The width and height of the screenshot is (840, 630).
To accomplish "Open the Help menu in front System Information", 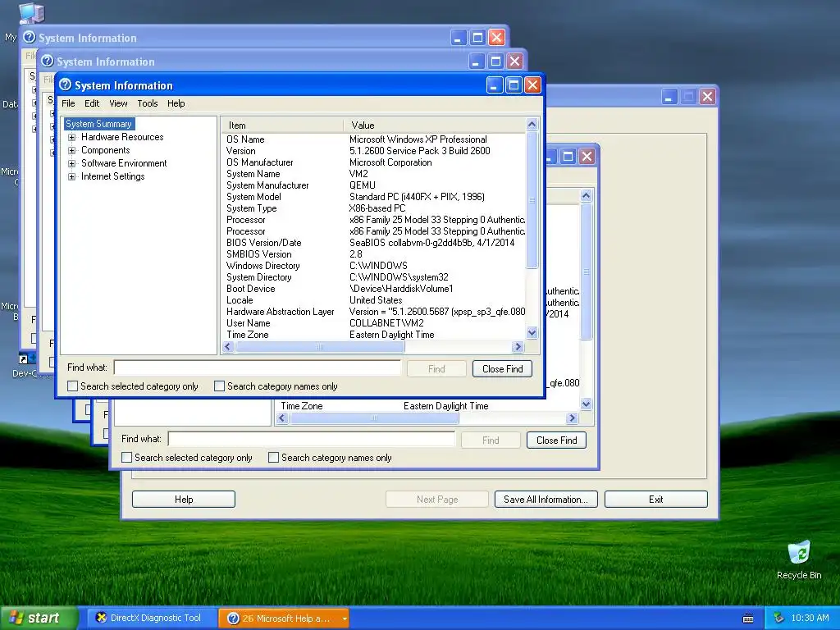I will [x=176, y=103].
